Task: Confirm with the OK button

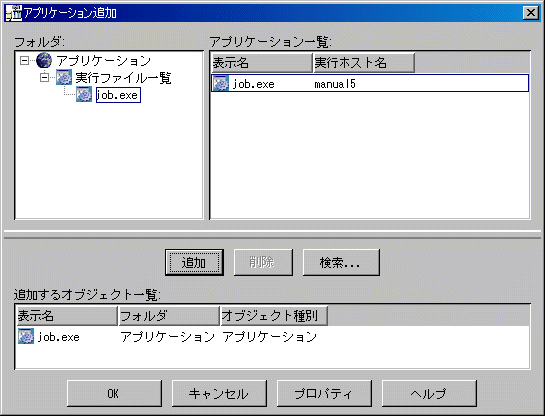Action: pos(114,393)
